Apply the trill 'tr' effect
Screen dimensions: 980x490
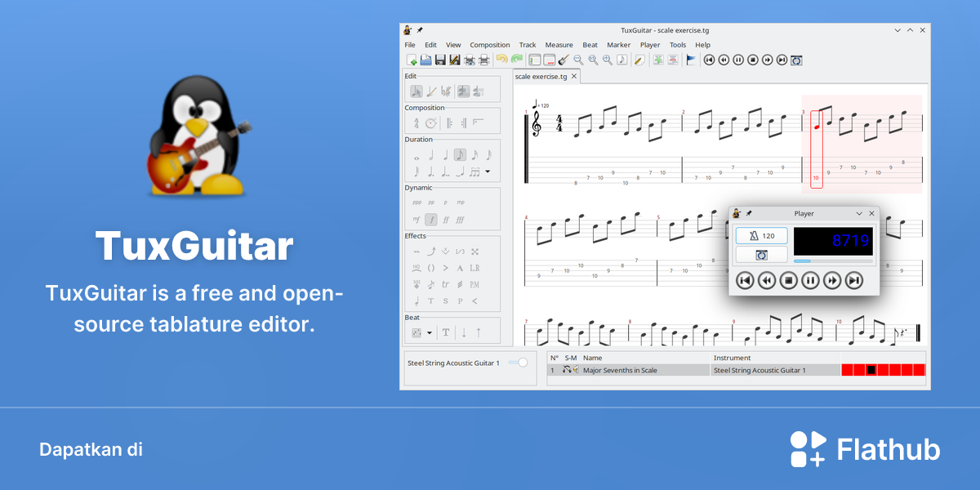(x=446, y=284)
